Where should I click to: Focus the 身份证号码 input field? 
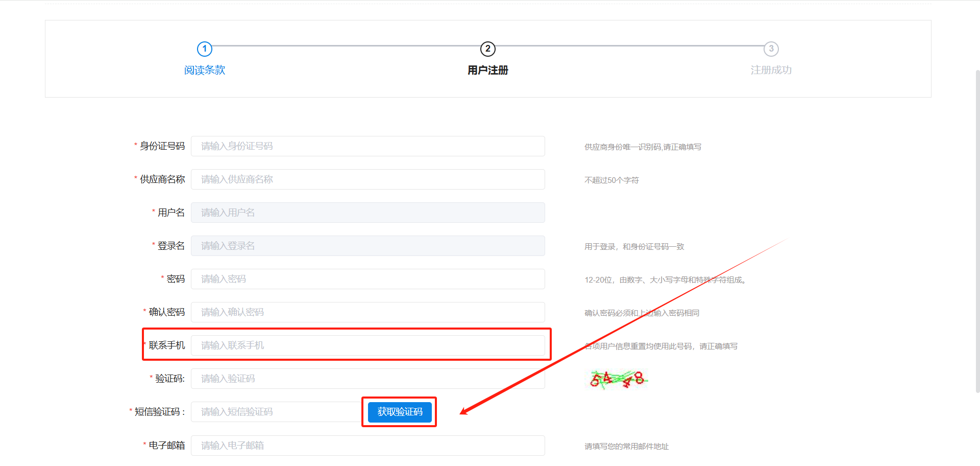coord(368,146)
